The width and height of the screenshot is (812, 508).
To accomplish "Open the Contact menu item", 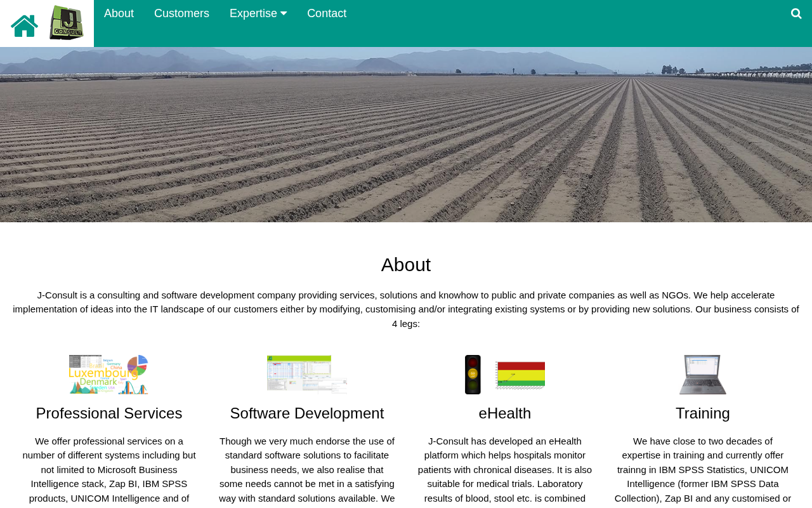I will pos(327,13).
